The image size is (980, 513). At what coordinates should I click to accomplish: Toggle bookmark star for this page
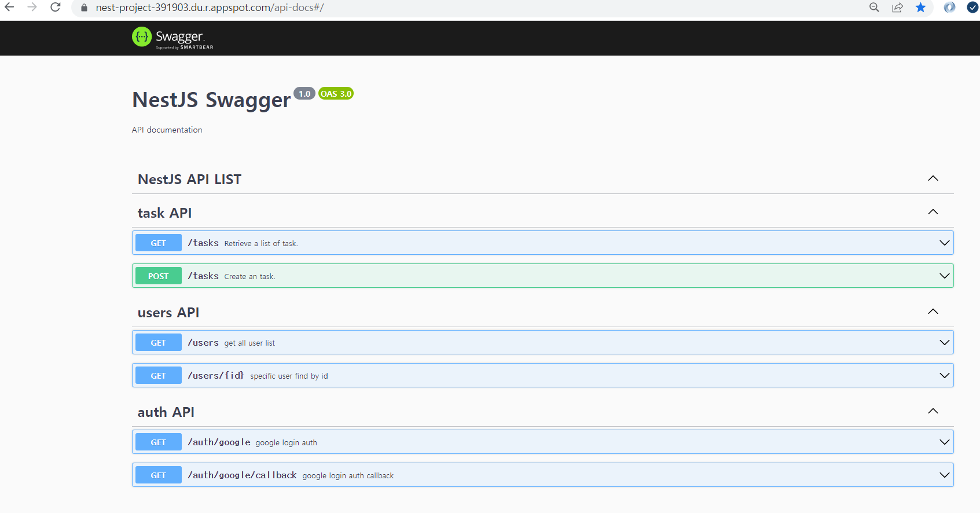[x=920, y=8]
